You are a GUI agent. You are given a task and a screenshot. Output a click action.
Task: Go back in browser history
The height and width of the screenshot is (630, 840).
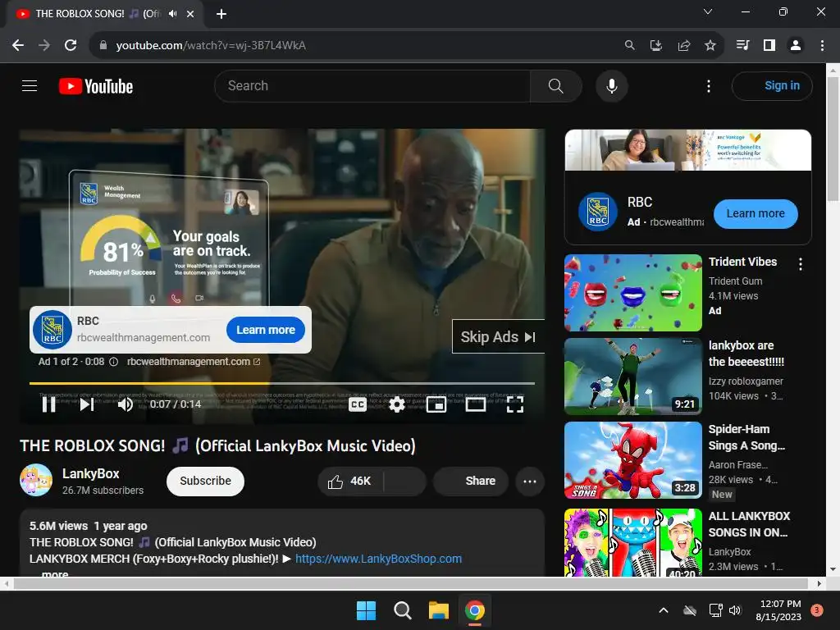(18, 45)
